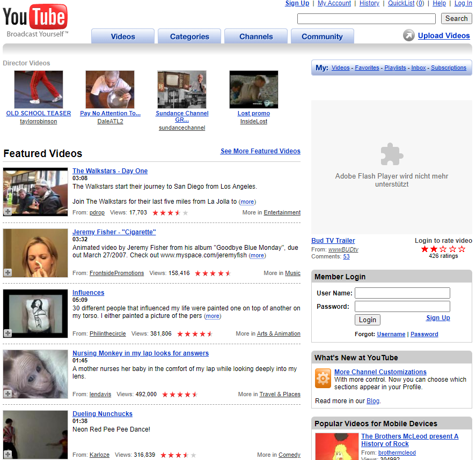Open The Walkstars - Day One title
Image resolution: width=476 pixels, height=460 pixels.
110,170
